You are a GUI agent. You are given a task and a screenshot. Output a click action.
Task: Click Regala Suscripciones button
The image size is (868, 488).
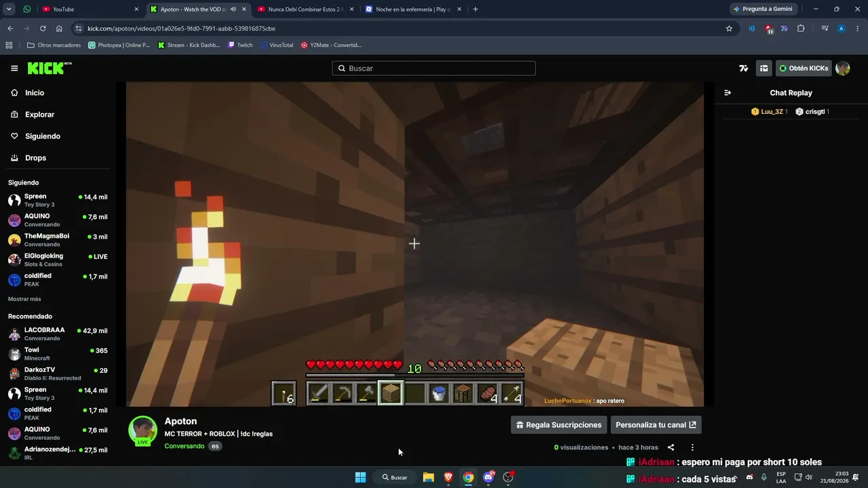pos(559,425)
